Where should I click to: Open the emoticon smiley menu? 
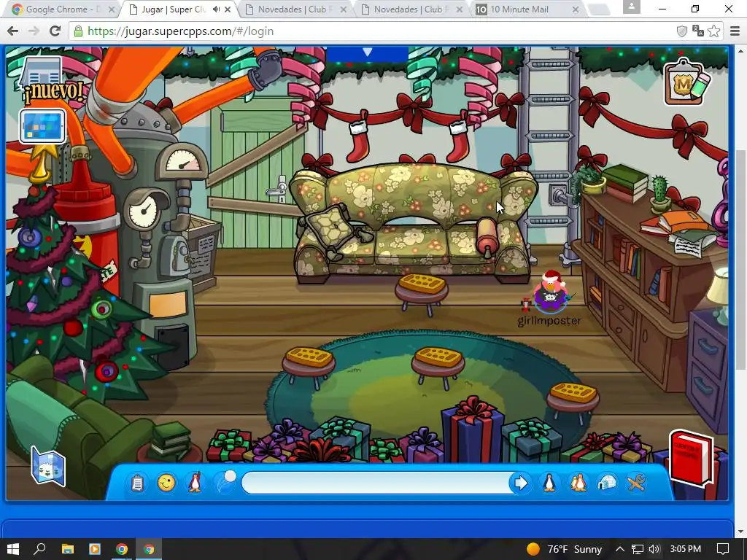click(x=166, y=483)
